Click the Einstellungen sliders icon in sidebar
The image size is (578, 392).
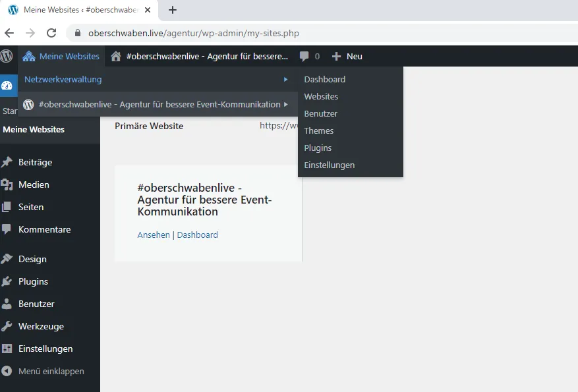pyautogui.click(x=7, y=349)
